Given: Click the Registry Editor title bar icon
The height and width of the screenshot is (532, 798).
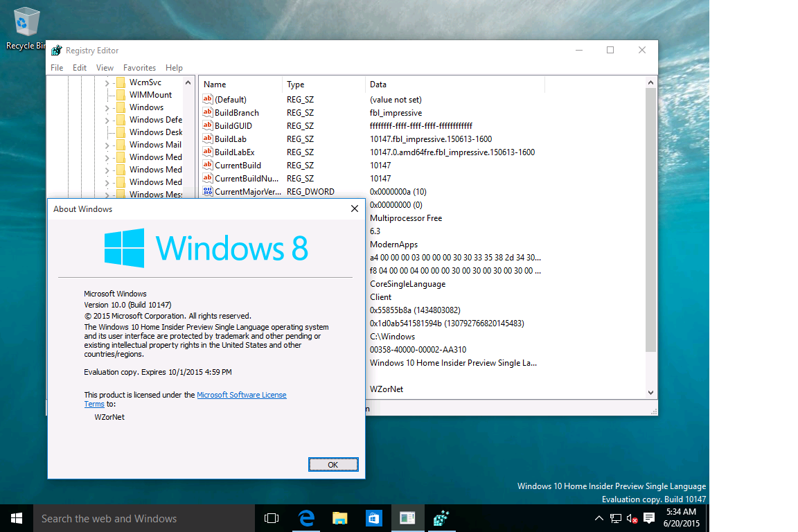Looking at the screenshot, I should pyautogui.click(x=55, y=50).
